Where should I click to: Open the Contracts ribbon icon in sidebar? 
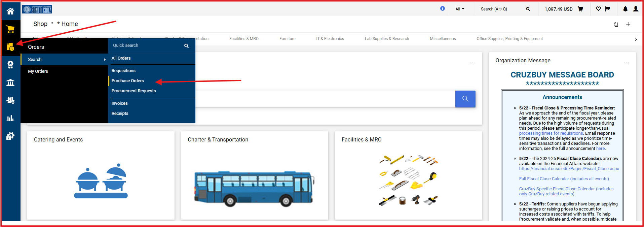pyautogui.click(x=10, y=65)
